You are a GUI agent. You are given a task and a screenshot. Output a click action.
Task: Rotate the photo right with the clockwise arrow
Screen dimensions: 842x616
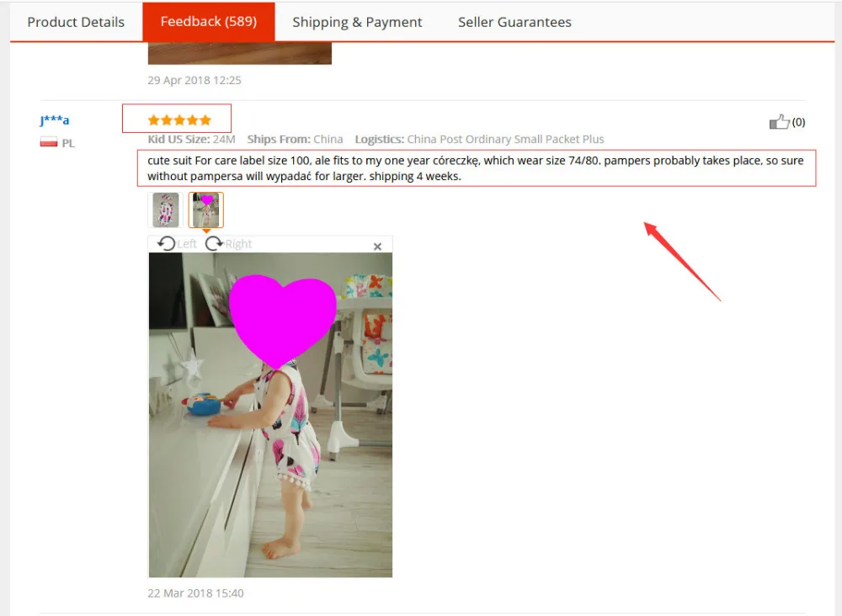[214, 243]
